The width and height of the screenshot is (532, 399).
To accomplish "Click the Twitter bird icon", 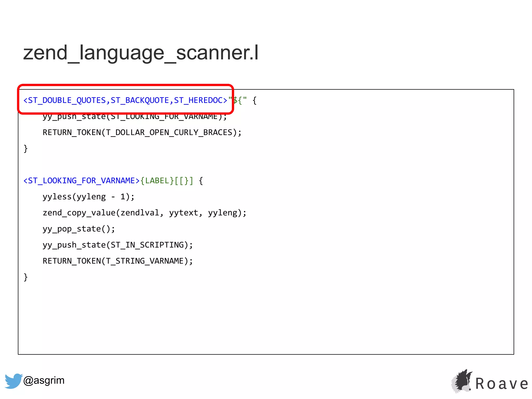I will coord(14,381).
